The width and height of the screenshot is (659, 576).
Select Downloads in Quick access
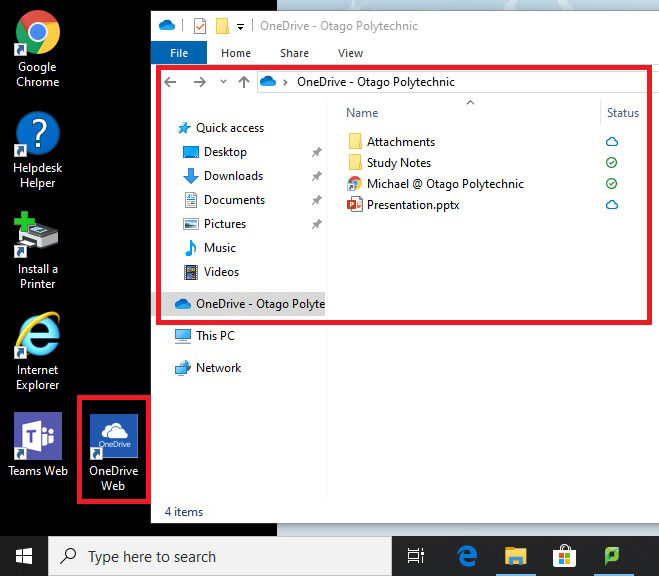point(233,176)
